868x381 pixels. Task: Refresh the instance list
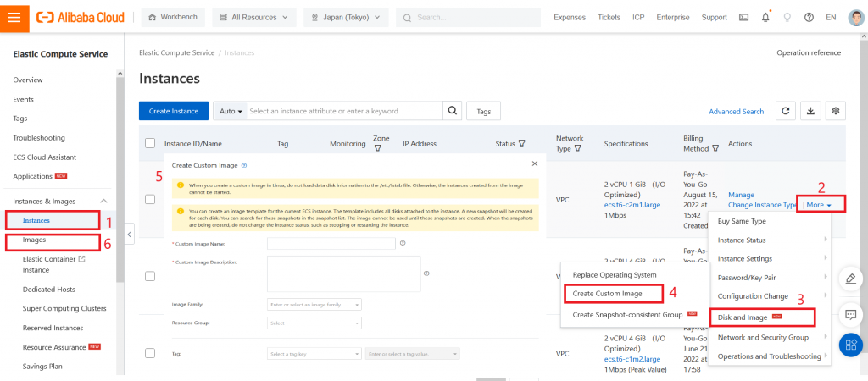[785, 111]
